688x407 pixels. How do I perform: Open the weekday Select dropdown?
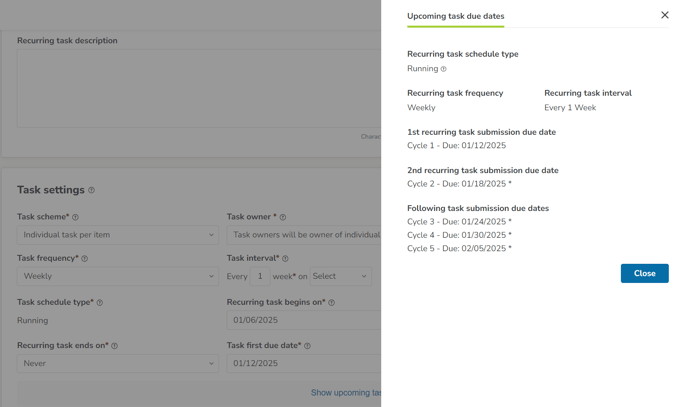click(340, 276)
